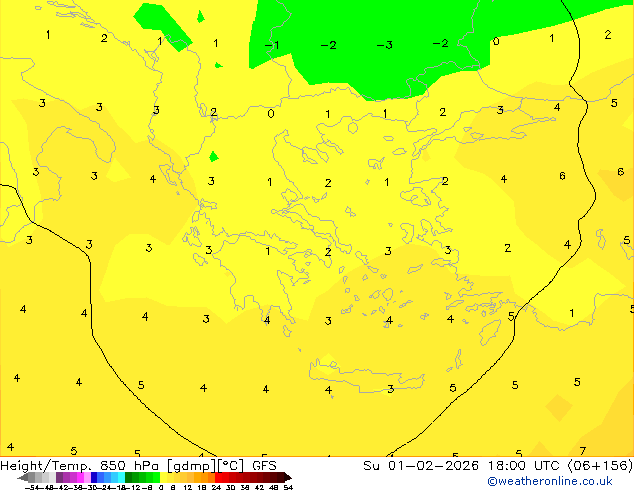
Task: Click the bright yellow legend swatch above 0
Action: click(164, 477)
